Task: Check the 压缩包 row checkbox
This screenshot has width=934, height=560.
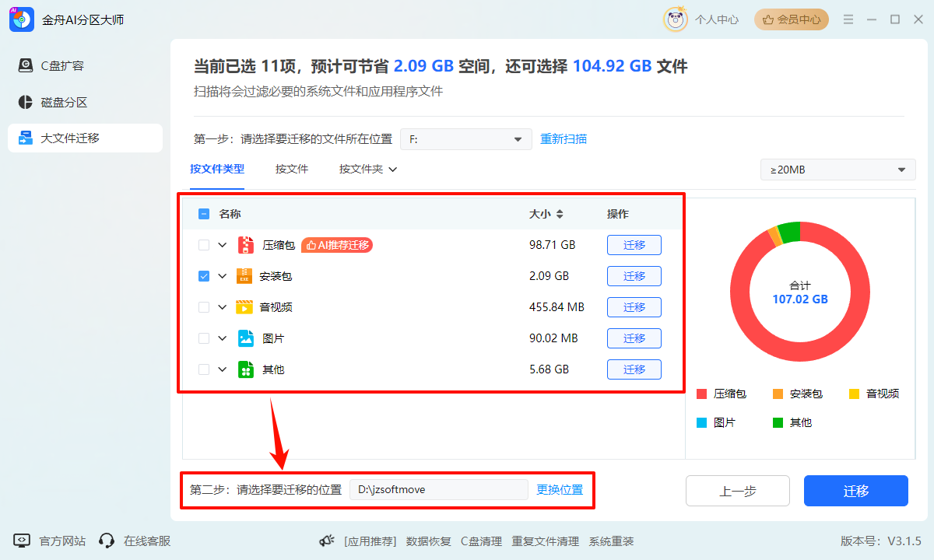Action: coord(204,244)
